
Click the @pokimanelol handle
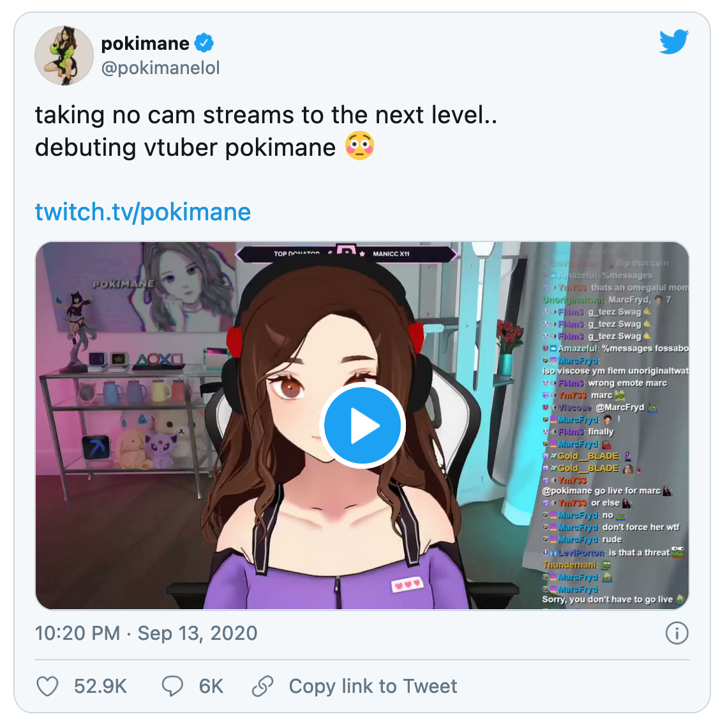pyautogui.click(x=160, y=68)
